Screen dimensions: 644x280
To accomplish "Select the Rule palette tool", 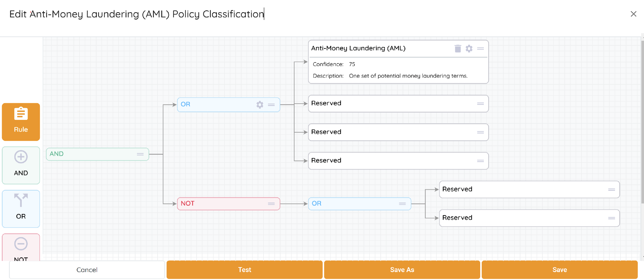I will (x=21, y=122).
